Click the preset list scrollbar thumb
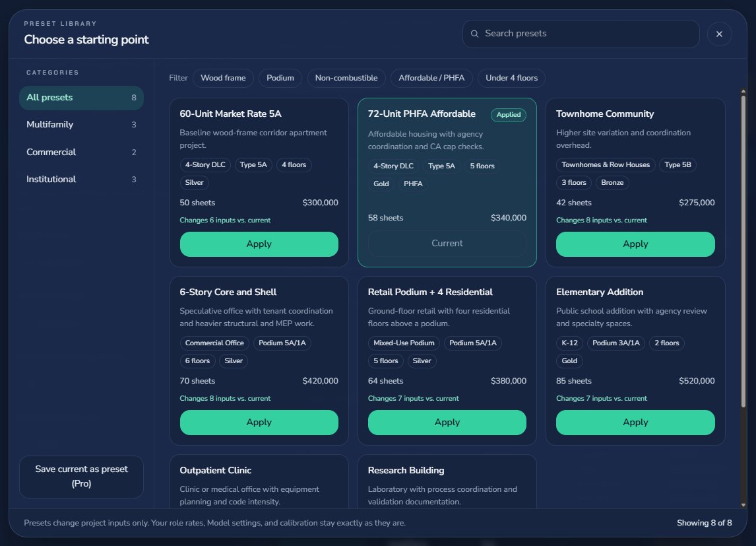This screenshot has width=756, height=546. click(x=743, y=251)
